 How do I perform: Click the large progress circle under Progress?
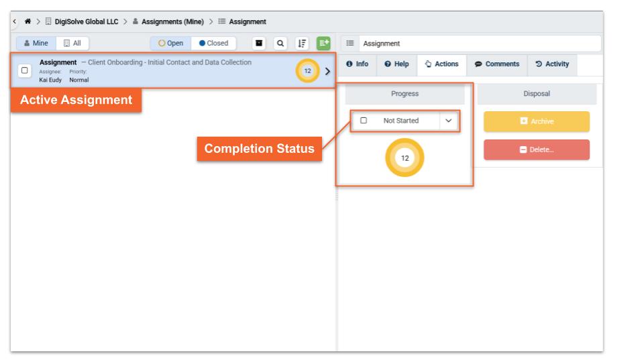click(x=405, y=158)
